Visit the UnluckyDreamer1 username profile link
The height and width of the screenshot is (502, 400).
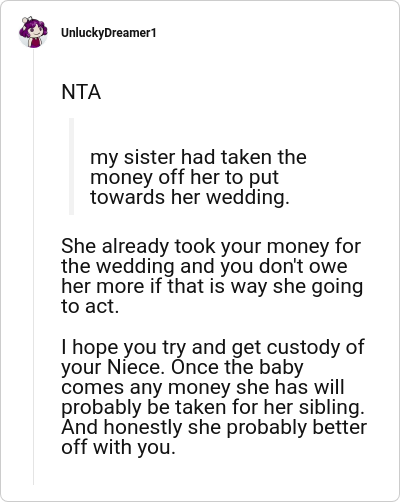[109, 33]
